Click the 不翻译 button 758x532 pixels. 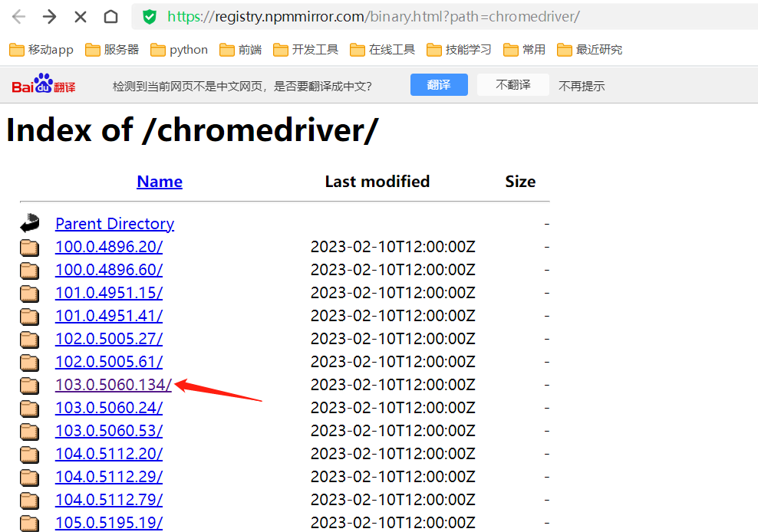tap(513, 84)
